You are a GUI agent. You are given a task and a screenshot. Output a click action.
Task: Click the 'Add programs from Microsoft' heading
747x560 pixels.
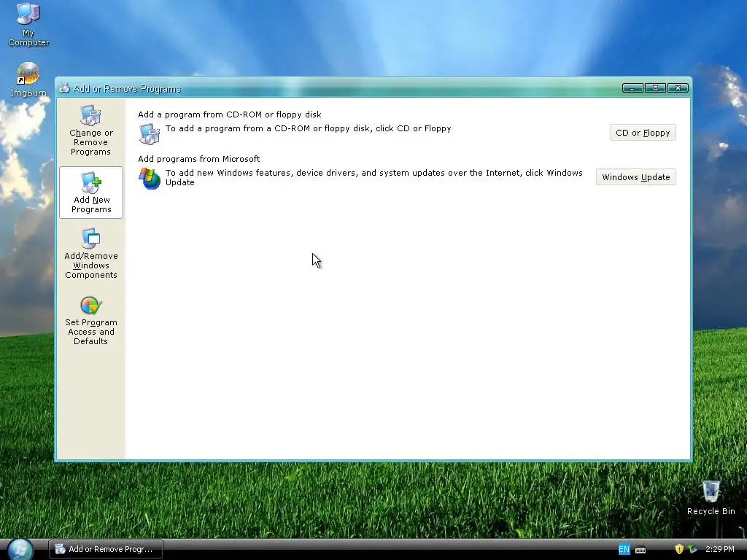(x=198, y=158)
